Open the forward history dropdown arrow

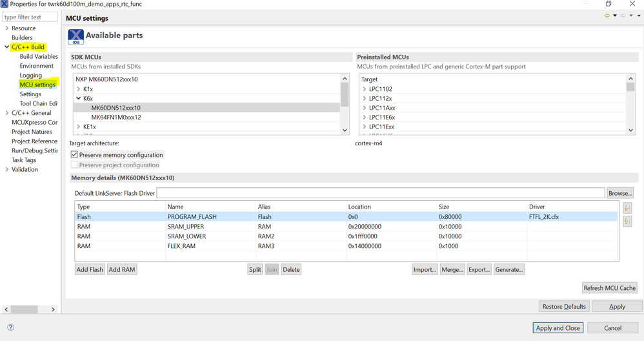pos(631,15)
